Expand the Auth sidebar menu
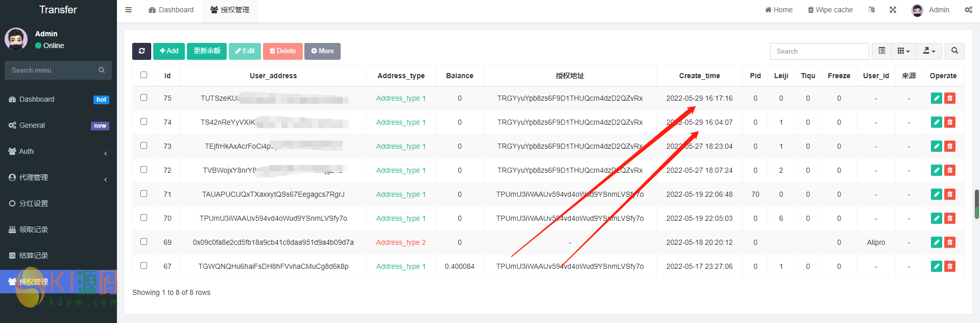Viewport: 980px width, 323px height. (58, 151)
